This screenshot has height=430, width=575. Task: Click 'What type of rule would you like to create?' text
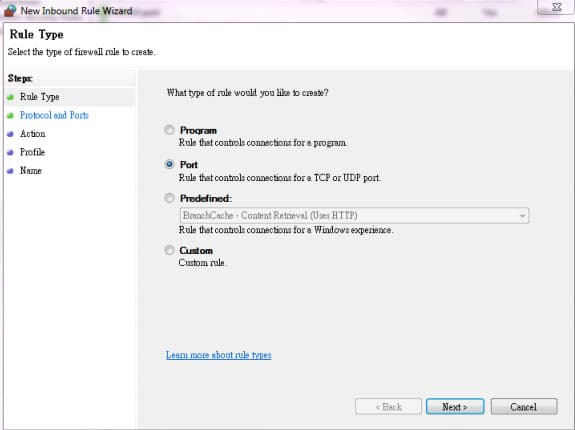point(248,92)
